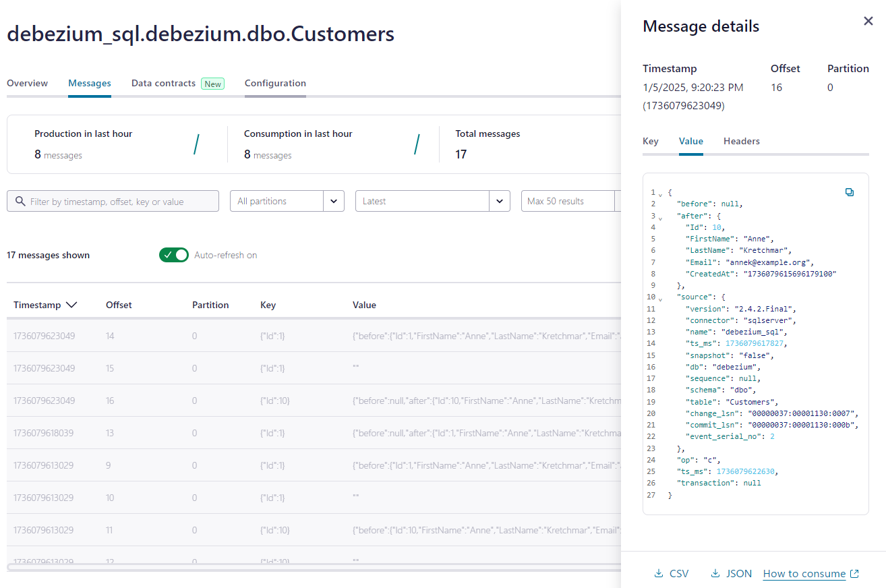
Task: Collapse the root JSON object at line 1
Action: (660, 194)
